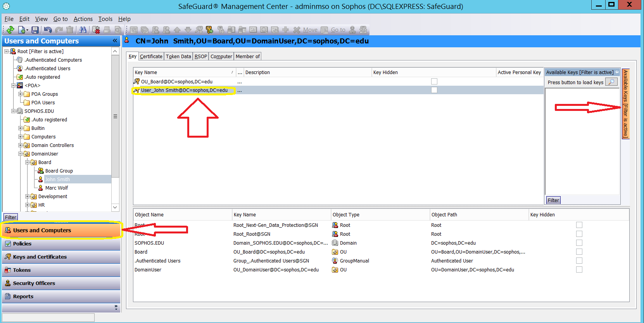Toggle Key Hidden for Group_.Authenticated Users@SGN row
Image resolution: width=644 pixels, height=323 pixels.
click(579, 261)
